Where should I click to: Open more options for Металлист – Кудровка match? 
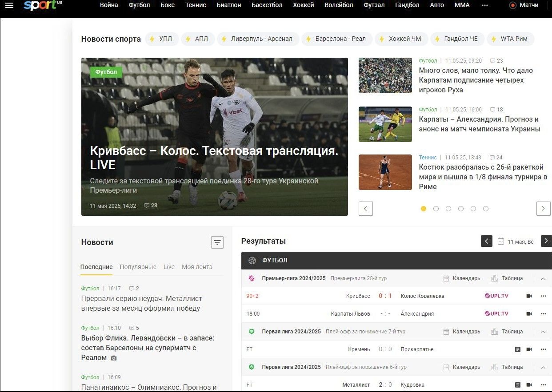pos(543,385)
